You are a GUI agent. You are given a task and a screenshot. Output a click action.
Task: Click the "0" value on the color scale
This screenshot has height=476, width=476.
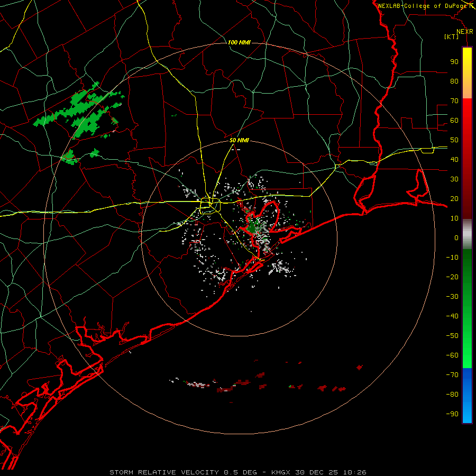(x=456, y=238)
